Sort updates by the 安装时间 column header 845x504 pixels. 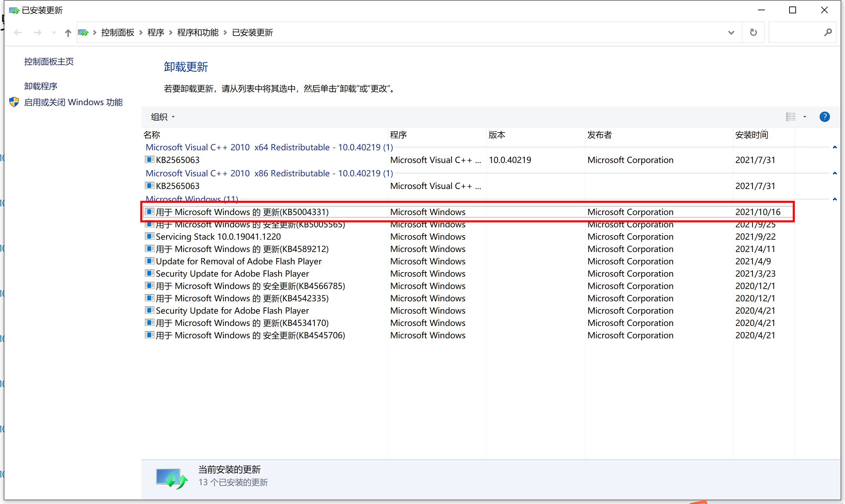(751, 135)
